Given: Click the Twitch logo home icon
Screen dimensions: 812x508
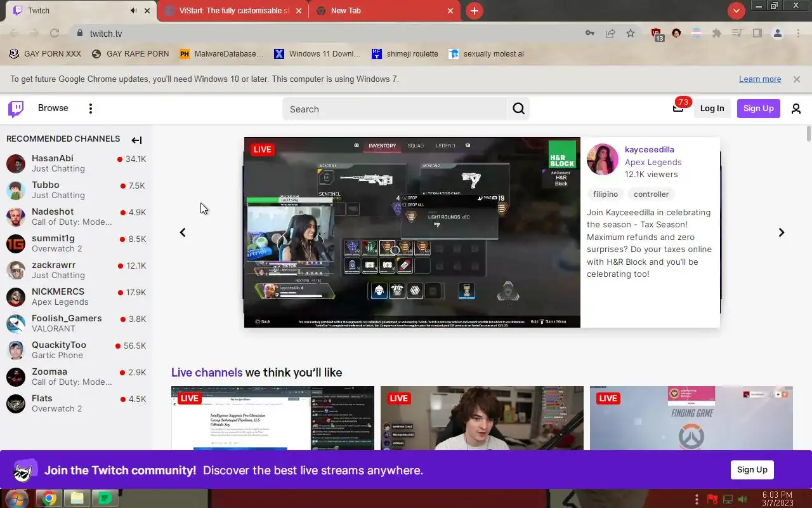Looking at the screenshot, I should coord(16,109).
